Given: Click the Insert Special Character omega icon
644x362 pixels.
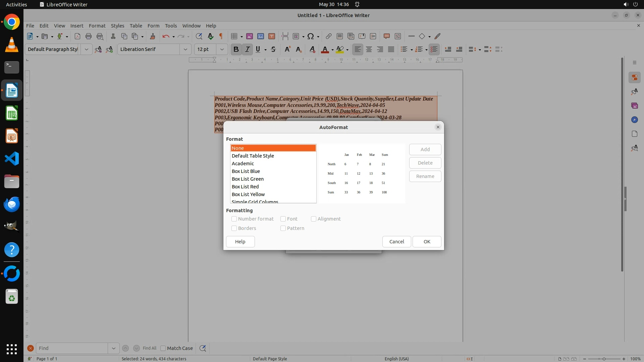Looking at the screenshot, I should [311, 36].
